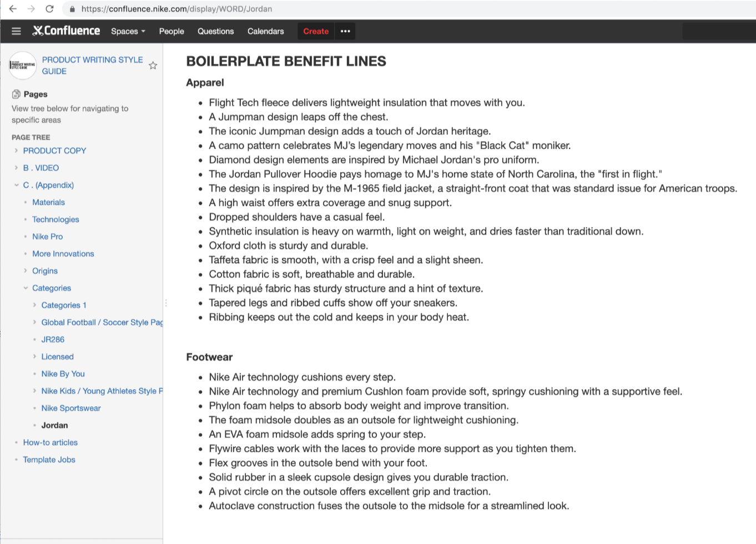
Task: Open the PRODUCT COPY page
Action: tap(54, 150)
